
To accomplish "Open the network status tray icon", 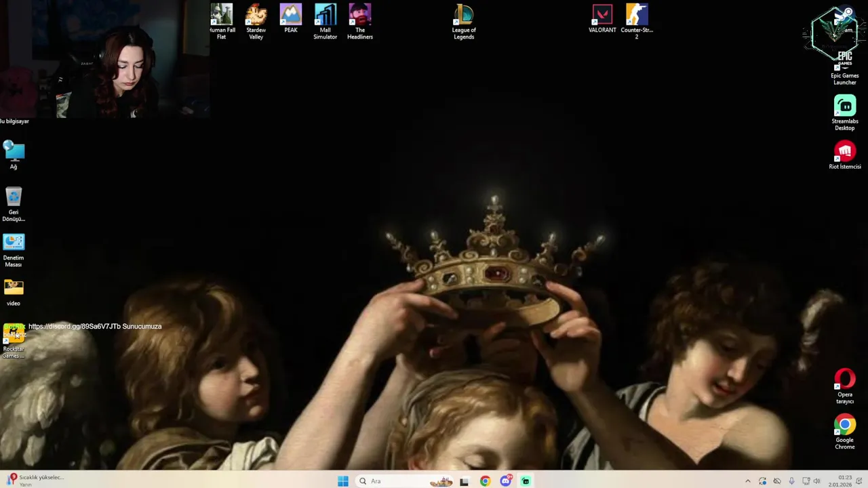I will click(806, 481).
